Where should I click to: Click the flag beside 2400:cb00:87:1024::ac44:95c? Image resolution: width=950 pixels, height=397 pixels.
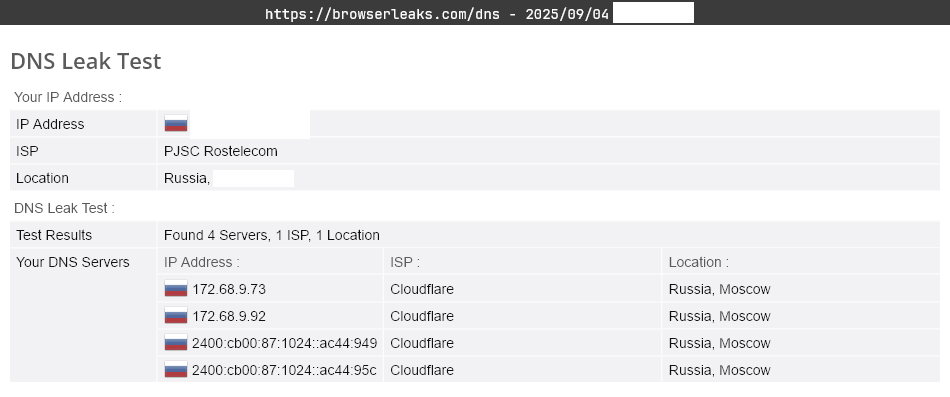[x=176, y=370]
